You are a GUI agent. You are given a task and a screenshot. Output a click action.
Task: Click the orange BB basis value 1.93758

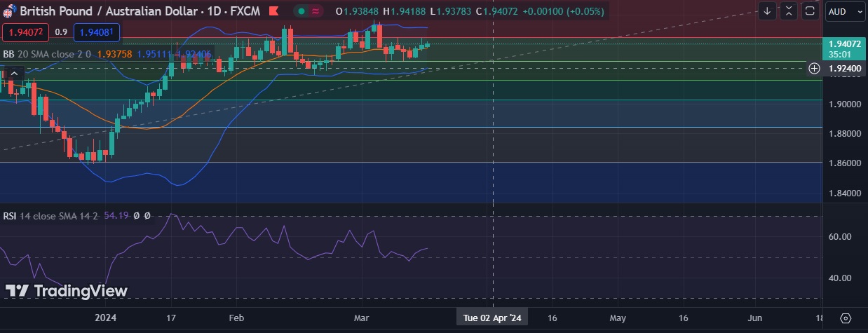coord(114,54)
